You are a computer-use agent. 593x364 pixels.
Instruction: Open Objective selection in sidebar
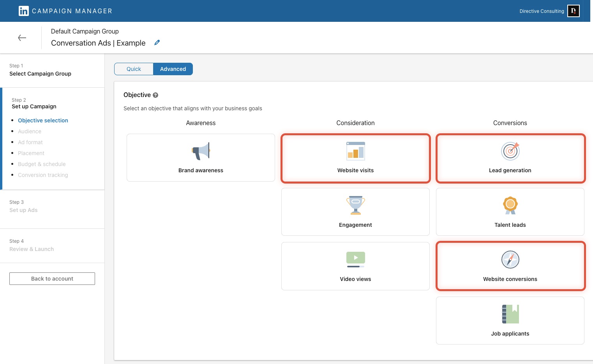[x=43, y=120]
